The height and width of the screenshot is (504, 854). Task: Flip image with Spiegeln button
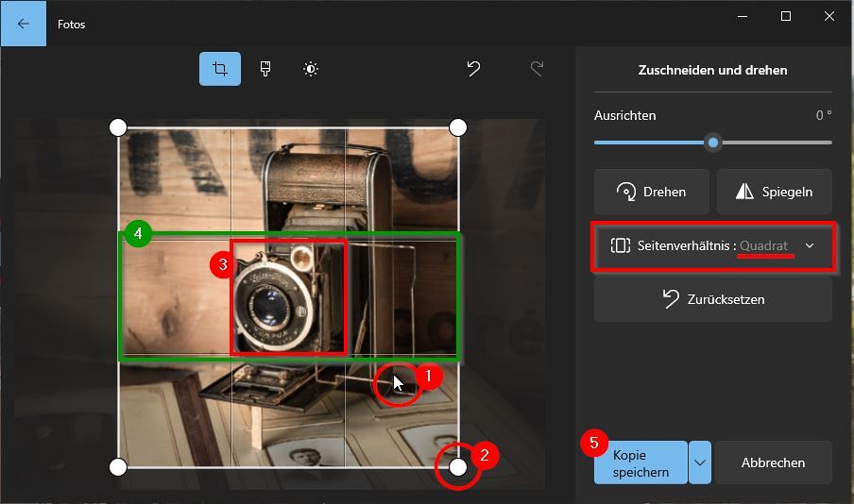[x=774, y=192]
